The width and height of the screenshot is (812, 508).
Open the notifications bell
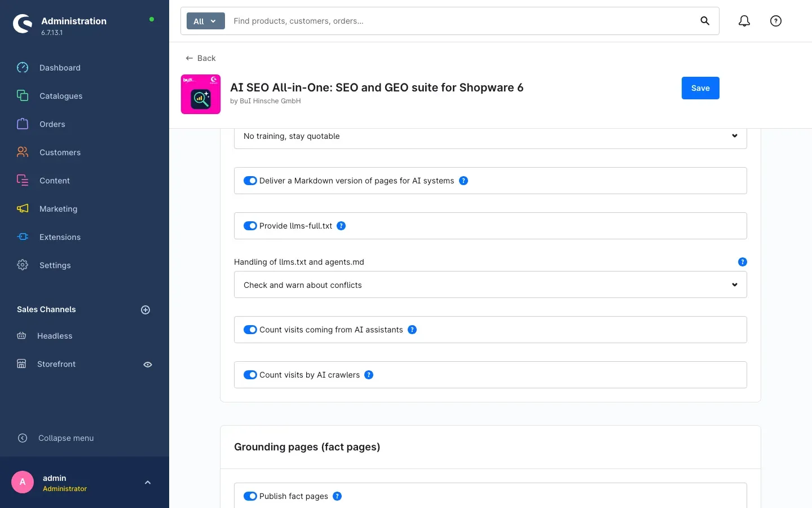[744, 21]
